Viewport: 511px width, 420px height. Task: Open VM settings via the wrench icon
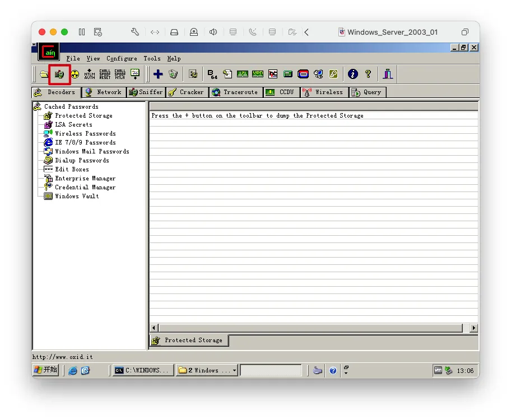point(135,32)
